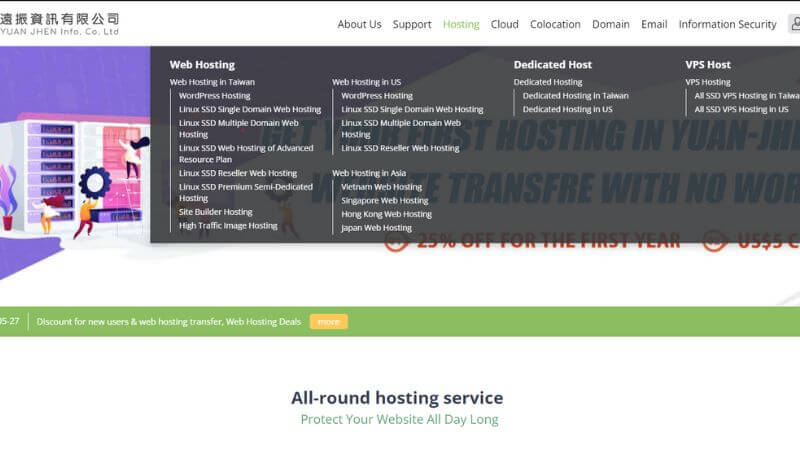The image size is (800, 450).
Task: Open the Support menu
Action: 412,24
